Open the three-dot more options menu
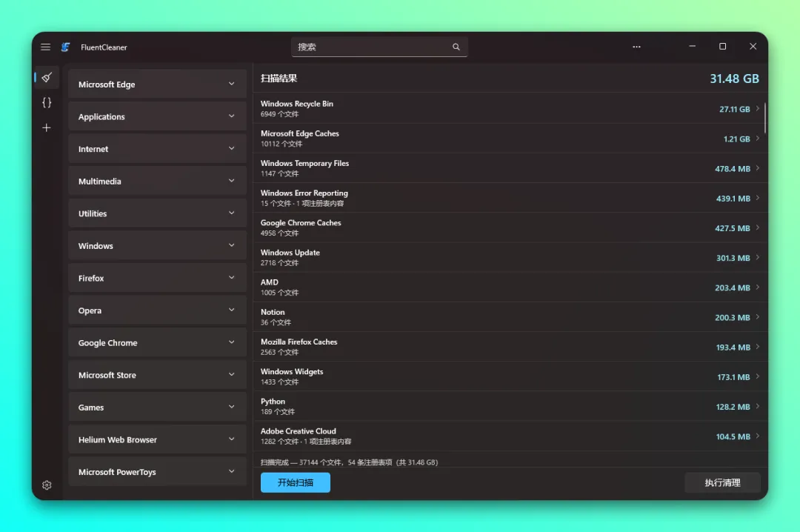 pos(636,47)
